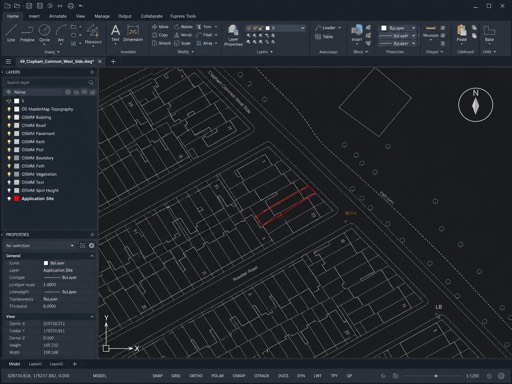Click the Move tool in Modify panel
The image size is (512, 384).
tap(160, 27)
